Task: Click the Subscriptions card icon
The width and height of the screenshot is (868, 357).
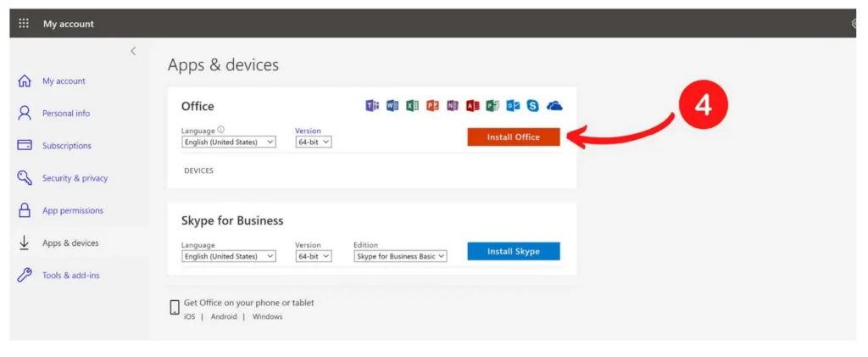Action: (25, 146)
